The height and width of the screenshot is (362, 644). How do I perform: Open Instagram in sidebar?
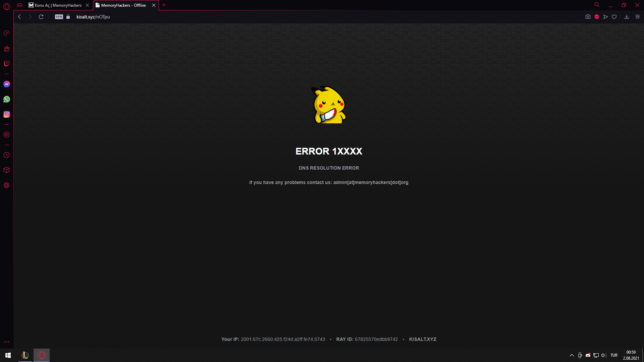[7, 114]
